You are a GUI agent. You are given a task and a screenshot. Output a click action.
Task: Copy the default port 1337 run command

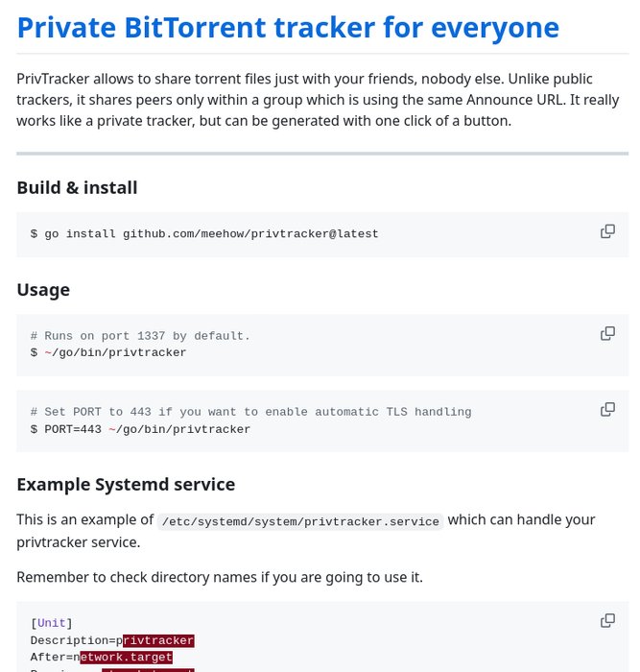(607, 333)
